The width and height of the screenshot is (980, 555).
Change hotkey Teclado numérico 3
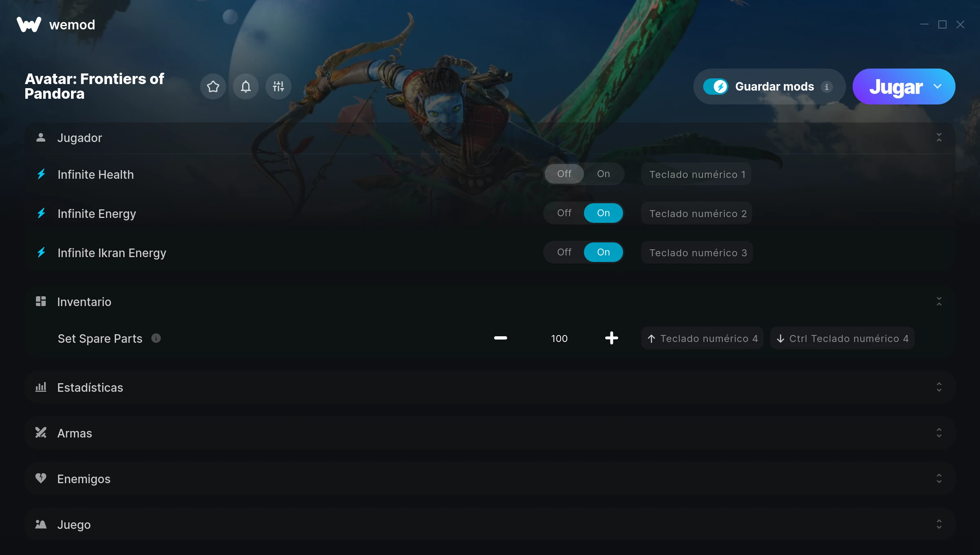pyautogui.click(x=697, y=253)
